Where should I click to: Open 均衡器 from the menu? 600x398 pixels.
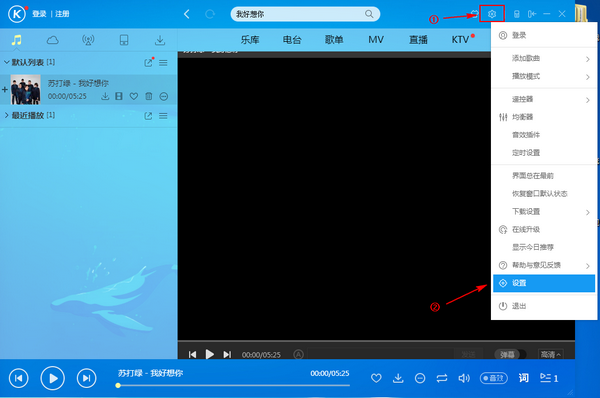[x=543, y=117]
